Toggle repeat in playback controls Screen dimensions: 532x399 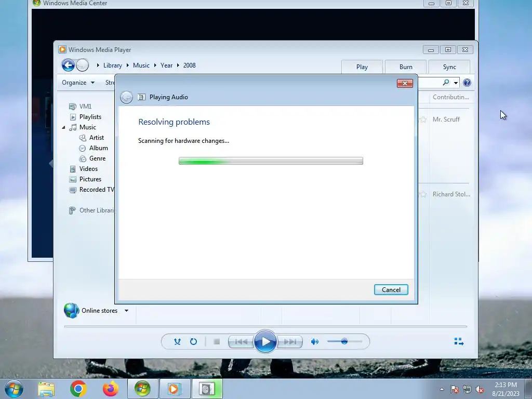pos(193,342)
